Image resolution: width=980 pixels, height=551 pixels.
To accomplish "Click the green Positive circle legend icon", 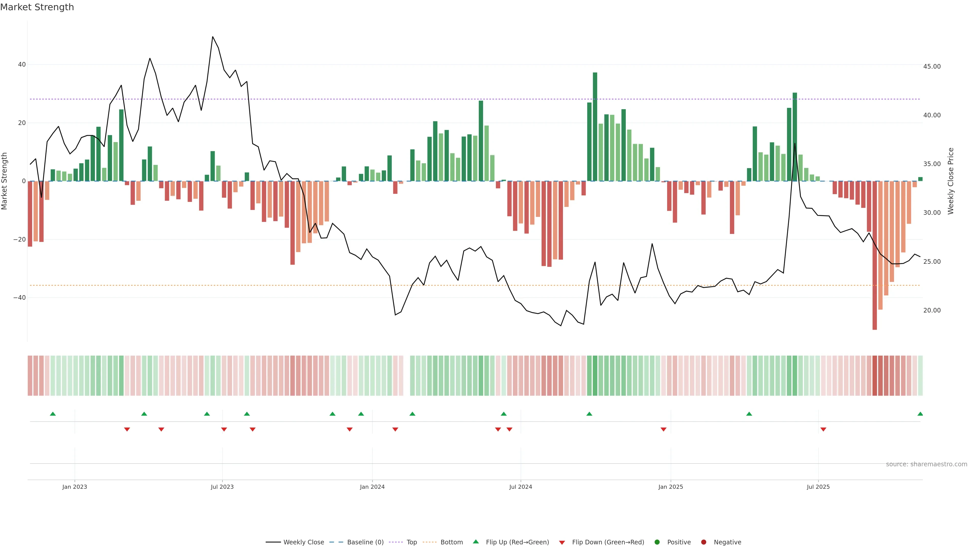I will [657, 542].
